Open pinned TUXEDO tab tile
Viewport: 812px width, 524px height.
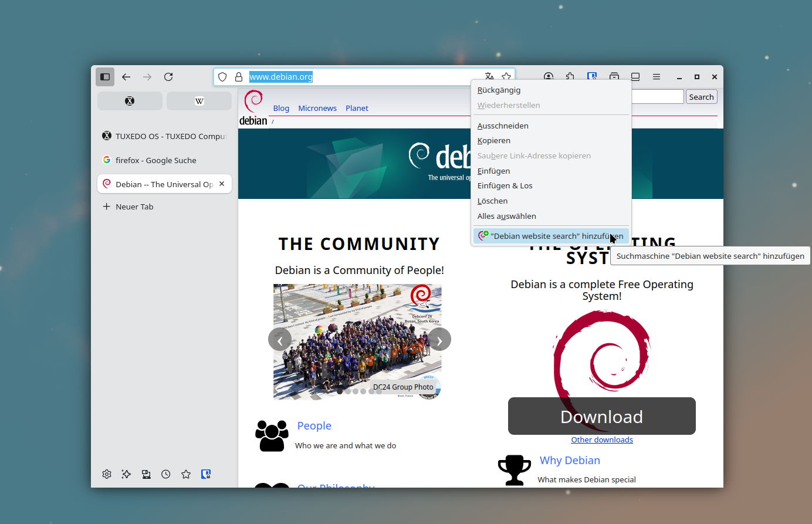pos(130,101)
